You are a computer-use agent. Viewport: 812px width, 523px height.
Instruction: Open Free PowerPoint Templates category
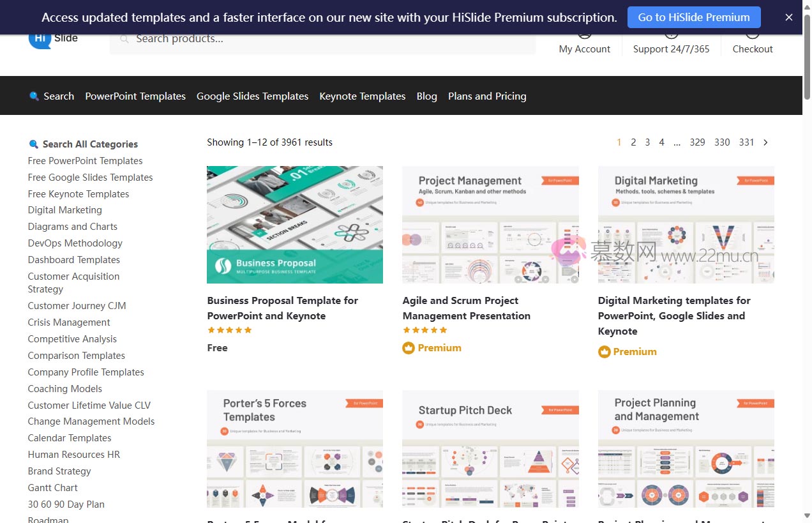click(85, 161)
